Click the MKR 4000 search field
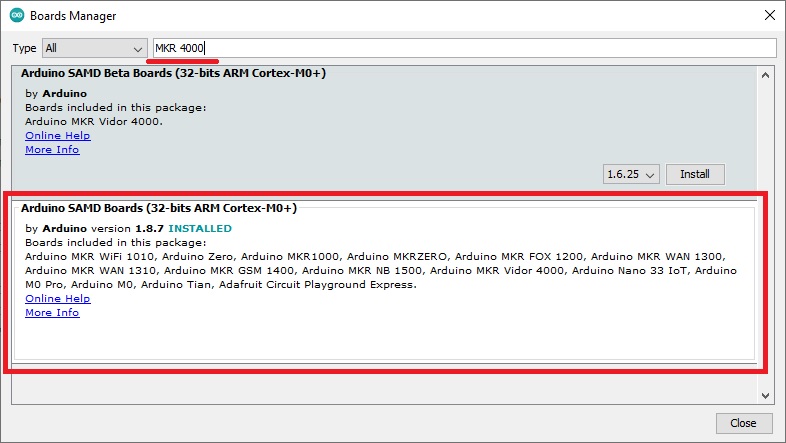 (464, 48)
